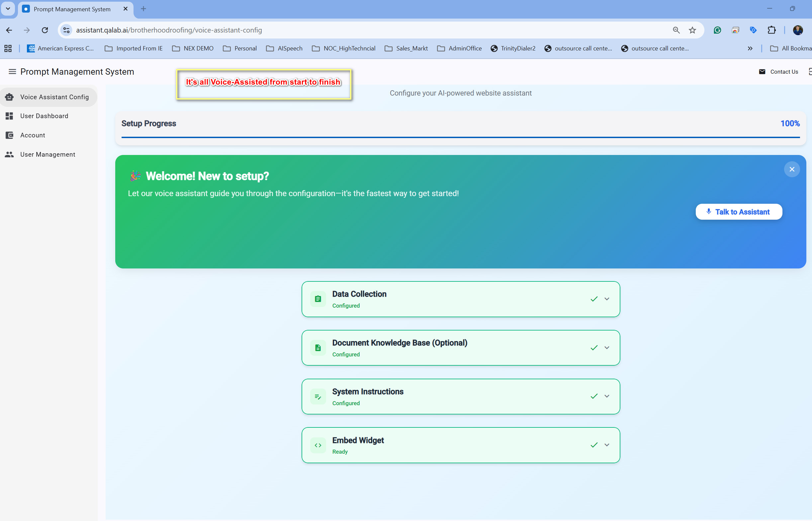Open Voice Assistant Config via robot icon
The width and height of the screenshot is (812, 521).
[9, 97]
